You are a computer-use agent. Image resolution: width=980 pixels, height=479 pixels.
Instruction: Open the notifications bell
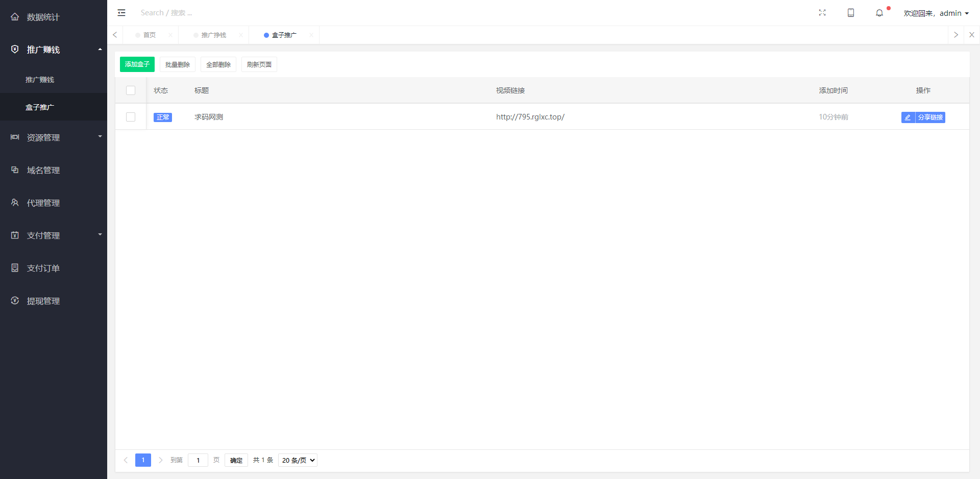879,13
